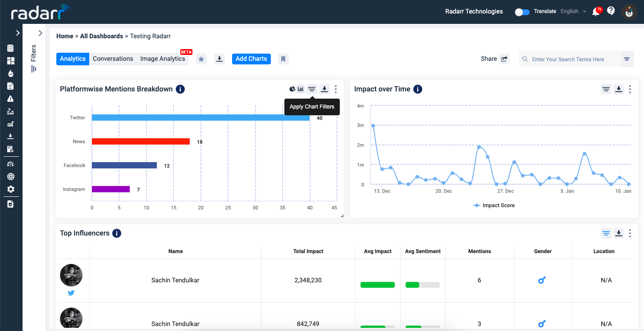Apply filters on Top Influencers table
644x331 pixels.
(606, 233)
